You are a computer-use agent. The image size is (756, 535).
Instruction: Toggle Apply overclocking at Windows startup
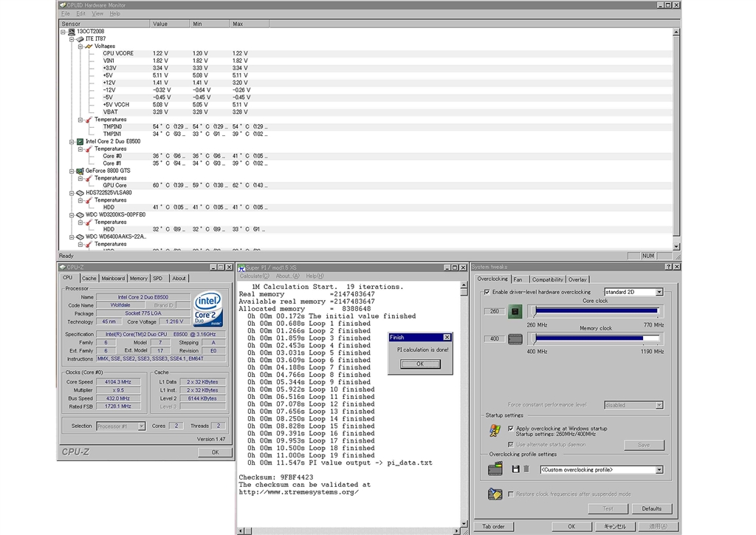[x=511, y=429]
